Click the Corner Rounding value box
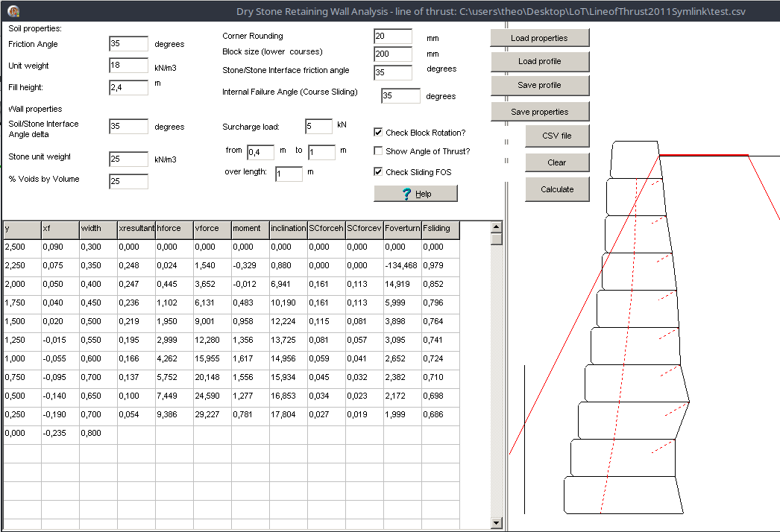This screenshot has width=780, height=532. click(x=393, y=36)
